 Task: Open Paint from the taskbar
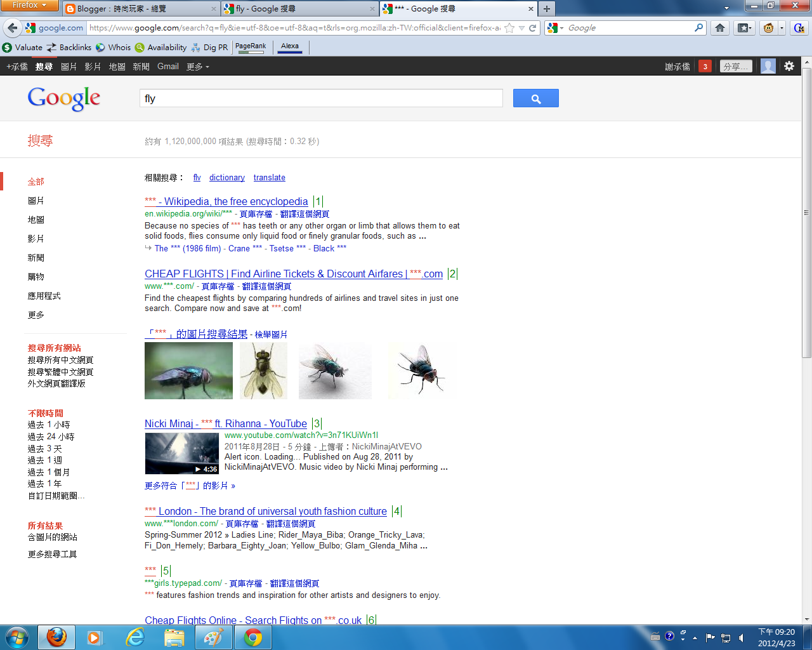(x=214, y=637)
